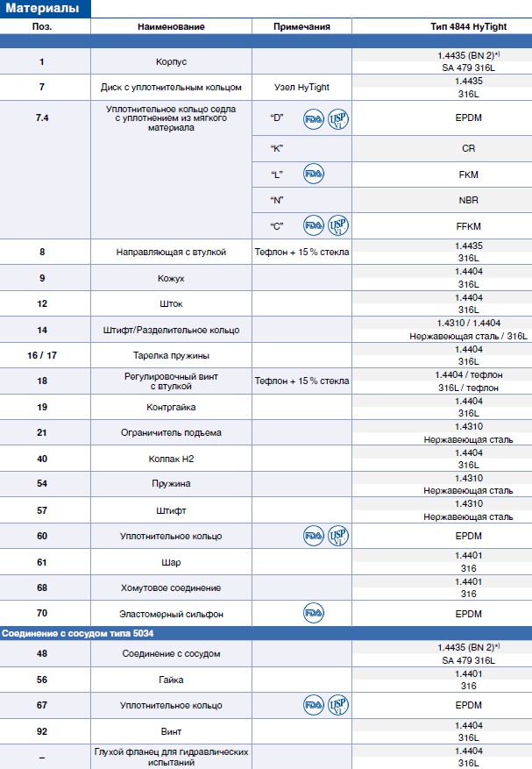Image resolution: width=532 pixels, height=769 pixels.
Task: Click Тефлон + 15 % стекла in row 8
Action: (301, 252)
